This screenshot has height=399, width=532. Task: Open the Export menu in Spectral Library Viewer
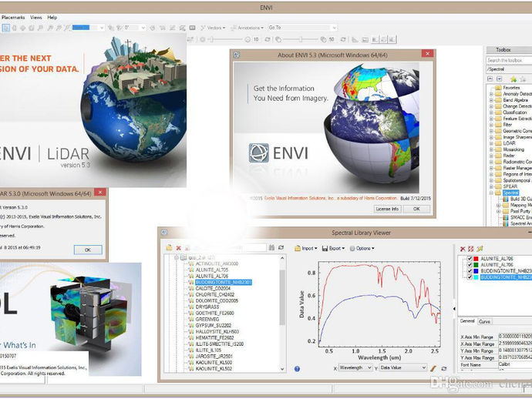tap(333, 249)
